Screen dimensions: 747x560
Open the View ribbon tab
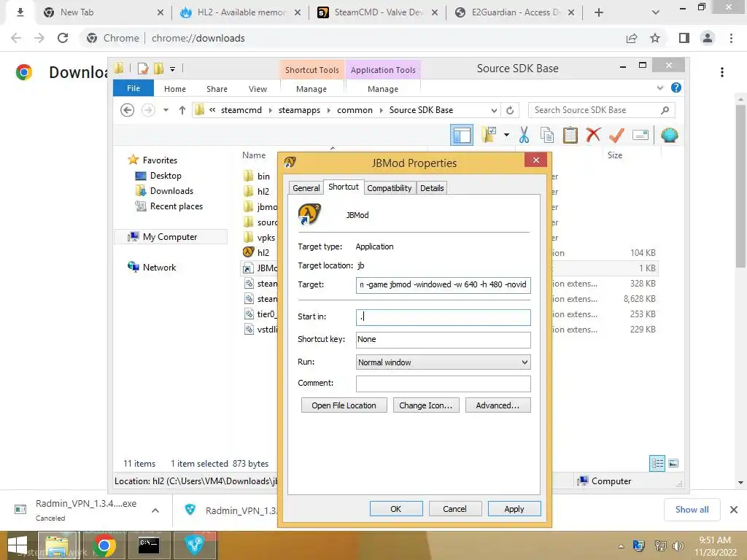pyautogui.click(x=258, y=89)
